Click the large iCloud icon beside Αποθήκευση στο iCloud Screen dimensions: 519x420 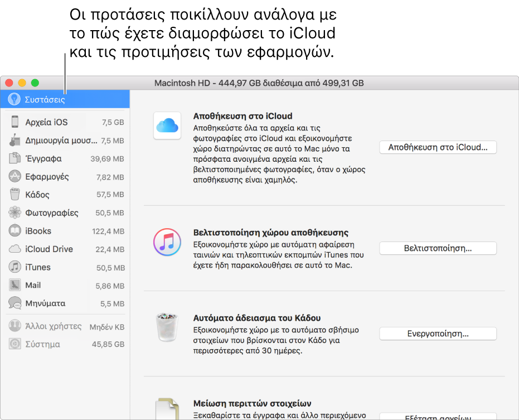(167, 125)
